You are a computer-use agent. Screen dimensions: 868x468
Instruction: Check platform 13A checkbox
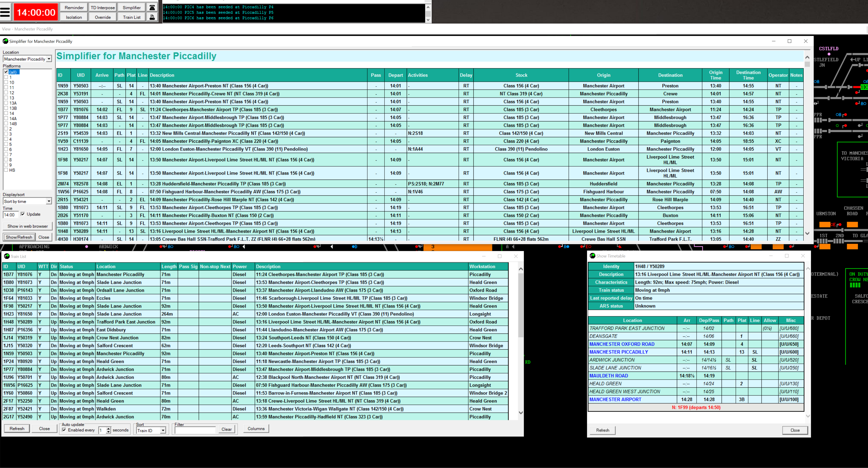6,103
